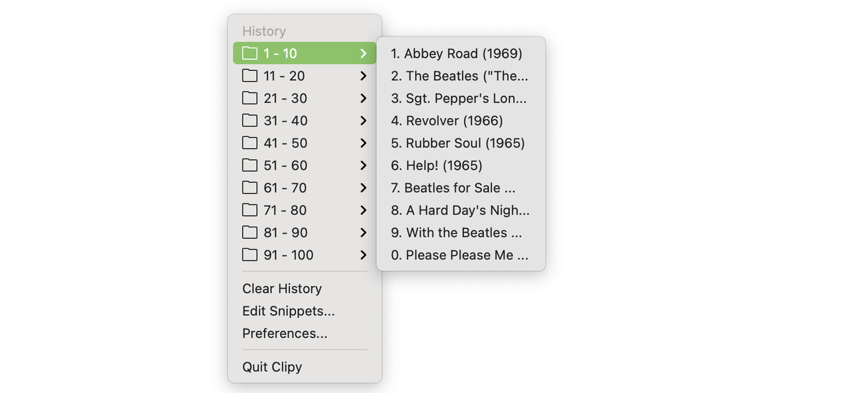Image resolution: width=868 pixels, height=393 pixels.
Task: Click the folder icon beside 11 - 20
Action: (x=250, y=76)
